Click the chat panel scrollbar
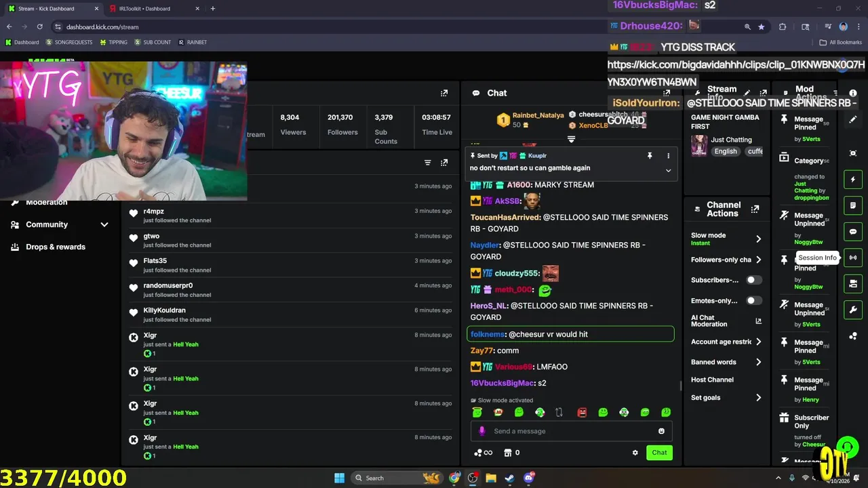The image size is (868, 488). point(680,386)
